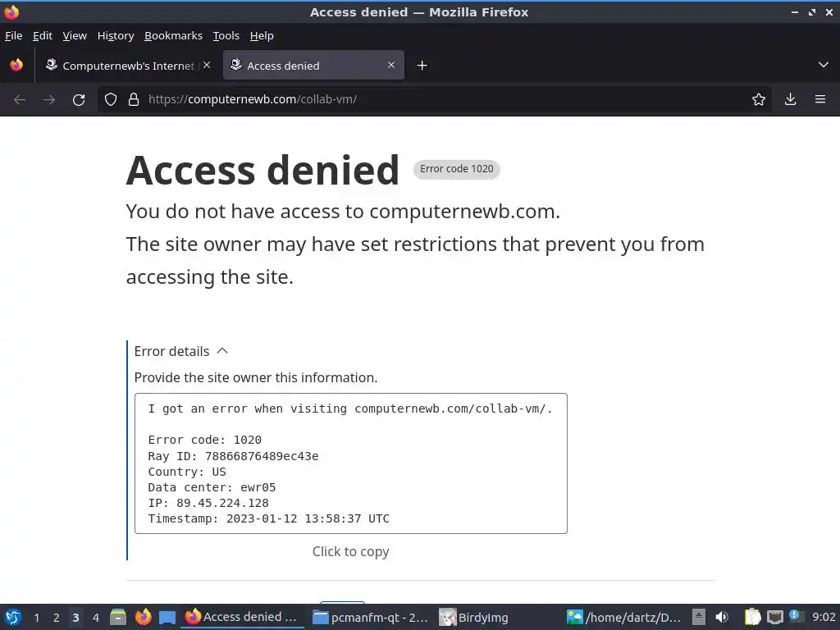Bookmark this page with star icon
The width and height of the screenshot is (840, 630).
coord(759,99)
